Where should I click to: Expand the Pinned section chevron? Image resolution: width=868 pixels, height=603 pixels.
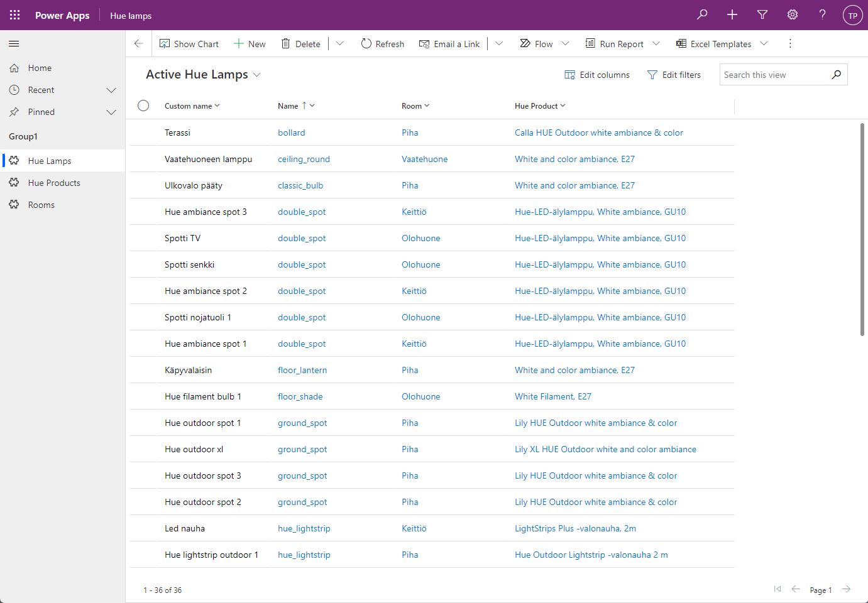click(x=111, y=112)
